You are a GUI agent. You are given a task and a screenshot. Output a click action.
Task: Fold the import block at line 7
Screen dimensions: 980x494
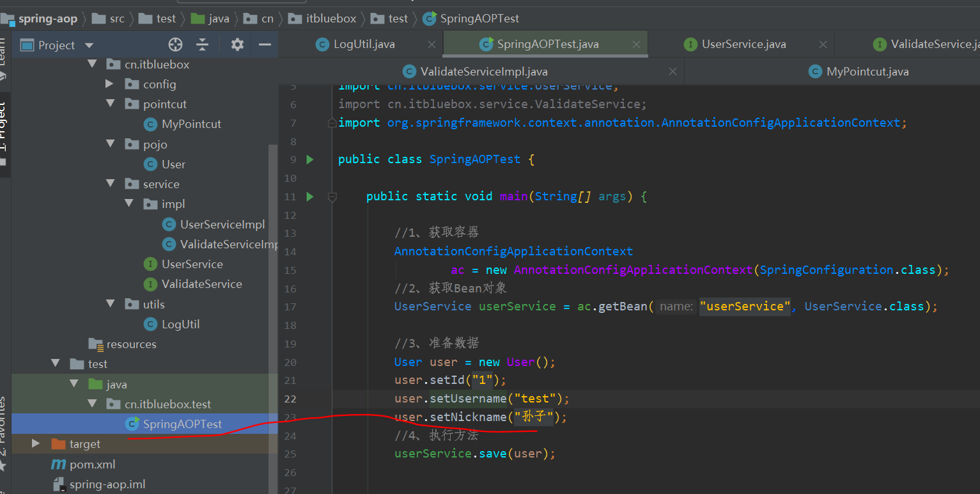(331, 122)
